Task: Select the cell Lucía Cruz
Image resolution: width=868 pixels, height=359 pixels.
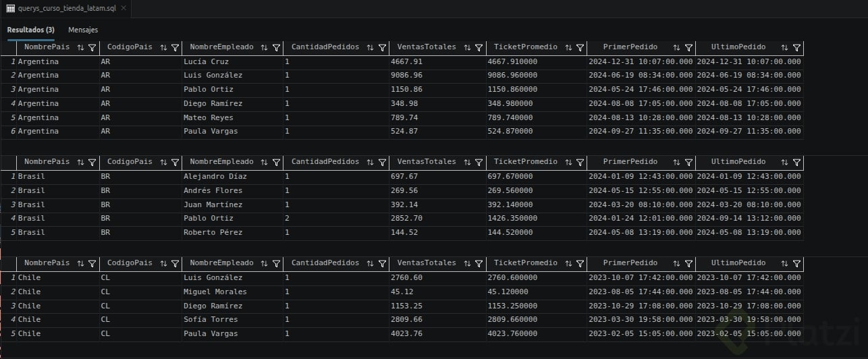Action: pyautogui.click(x=232, y=61)
